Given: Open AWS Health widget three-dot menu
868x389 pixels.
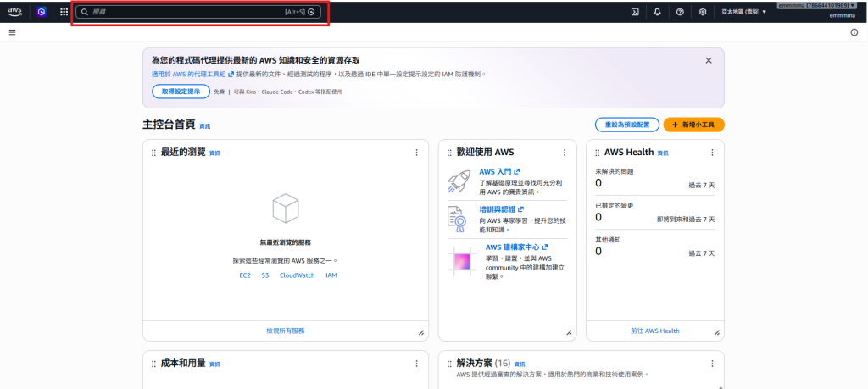Looking at the screenshot, I should pyautogui.click(x=712, y=153).
